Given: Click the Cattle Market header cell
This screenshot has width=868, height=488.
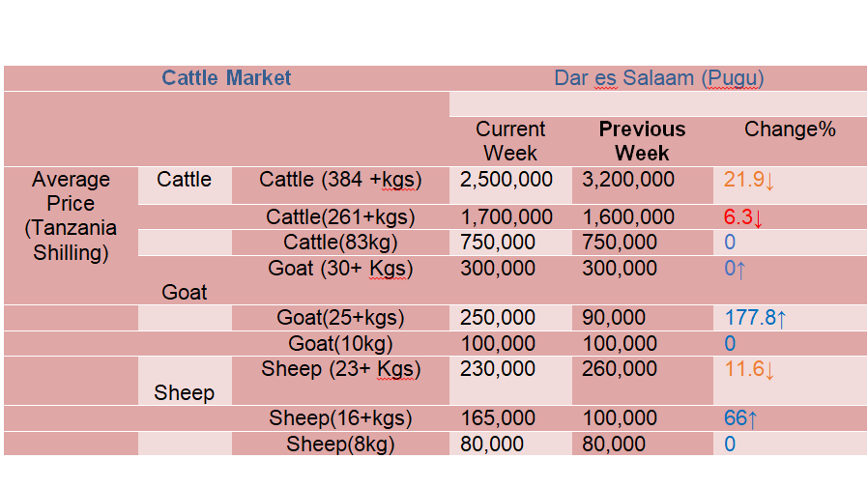Looking at the screenshot, I should pos(226,78).
